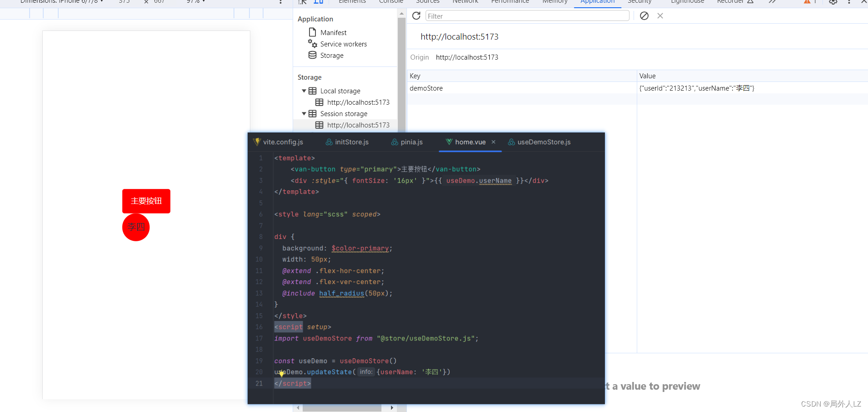Click line number 19 in the editor gutter
The image size is (868, 412).
pyautogui.click(x=259, y=361)
